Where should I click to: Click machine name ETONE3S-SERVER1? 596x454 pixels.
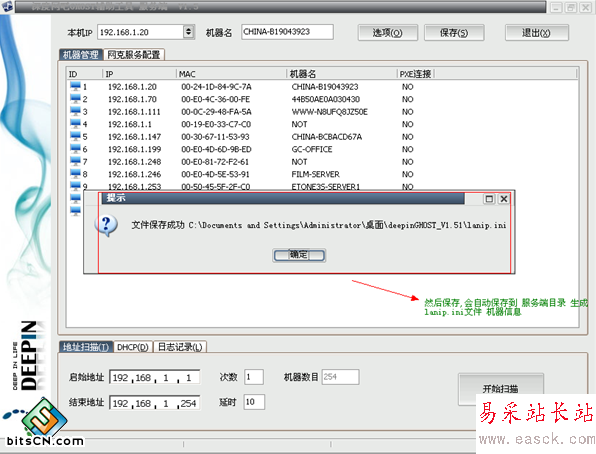(x=326, y=187)
